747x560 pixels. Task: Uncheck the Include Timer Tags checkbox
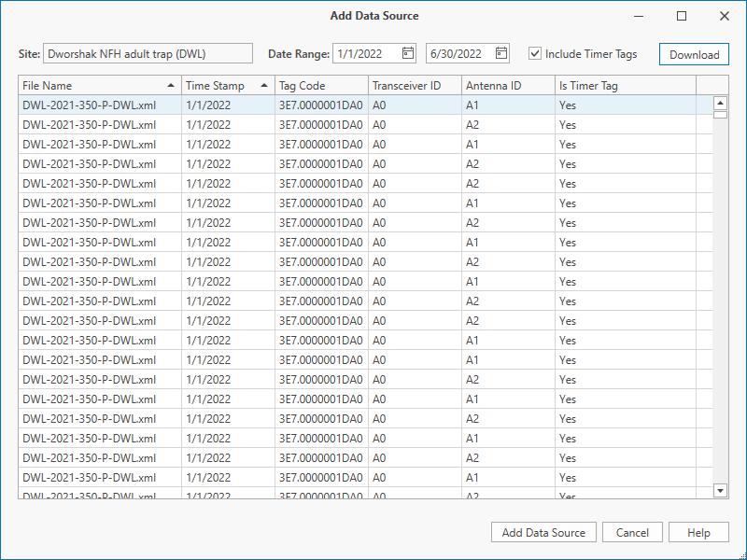[535, 53]
